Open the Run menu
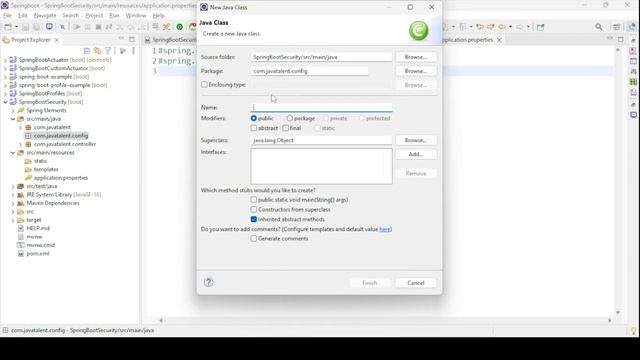The width and height of the screenshot is (640, 360). tap(114, 16)
